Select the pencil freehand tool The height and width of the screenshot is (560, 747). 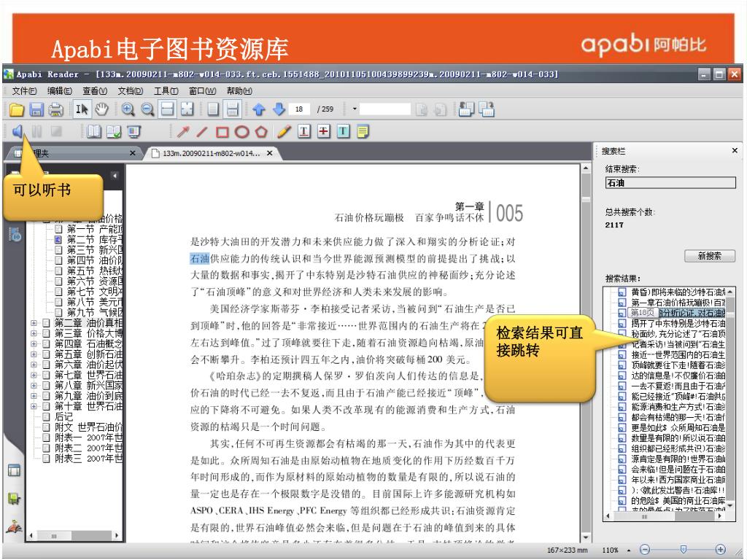point(285,131)
